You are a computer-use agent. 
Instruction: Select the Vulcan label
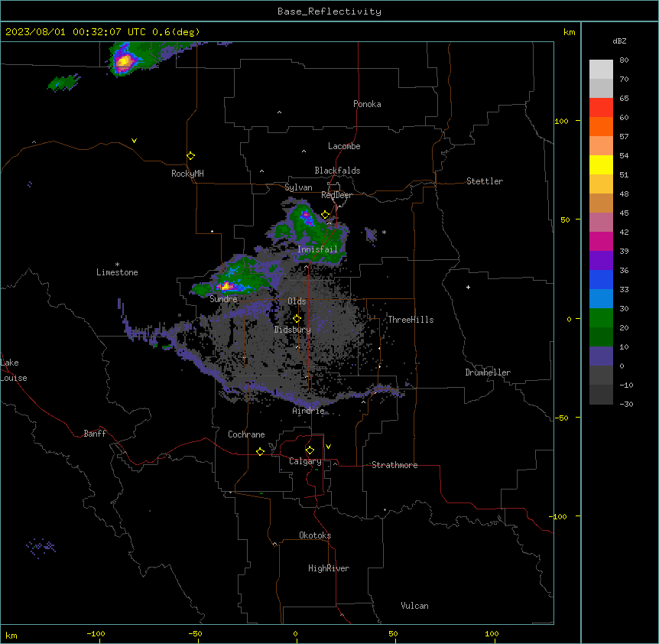414,606
